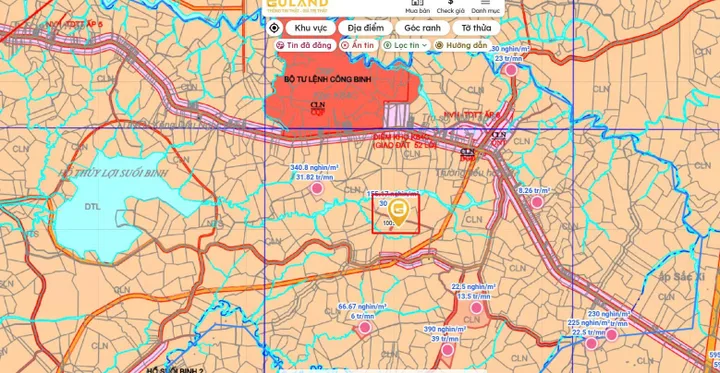Click the ấp Sắc Xi label
Image resolution: width=720 pixels, height=373 pixels.
pyautogui.click(x=681, y=277)
